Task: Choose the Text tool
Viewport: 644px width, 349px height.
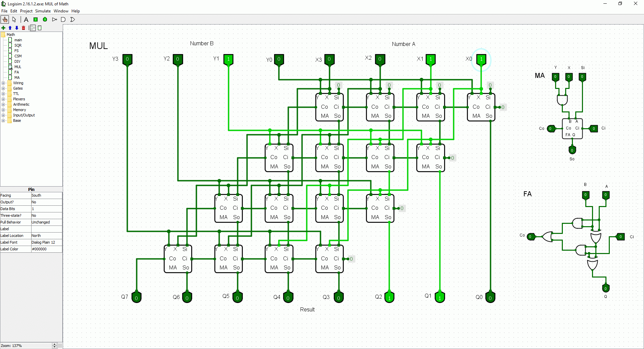Action: 26,19
